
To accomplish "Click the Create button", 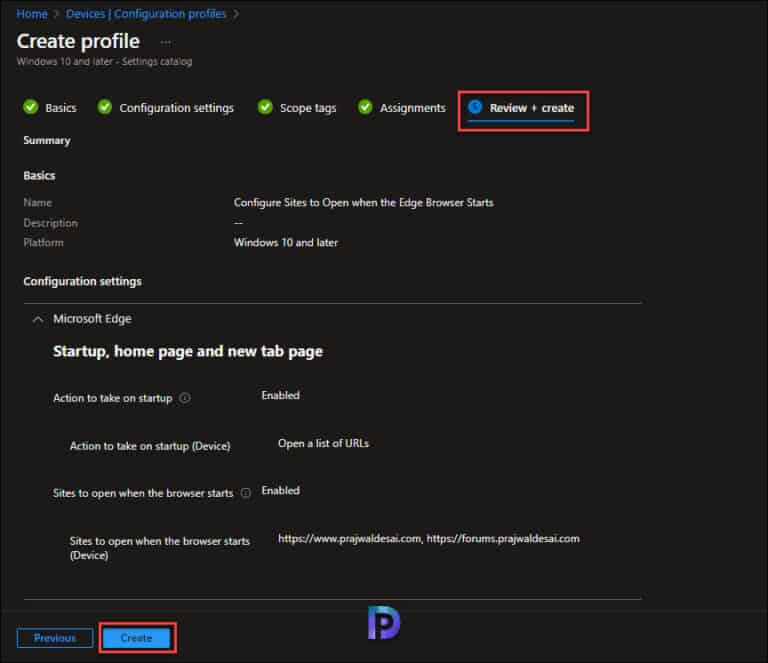I will point(137,638).
